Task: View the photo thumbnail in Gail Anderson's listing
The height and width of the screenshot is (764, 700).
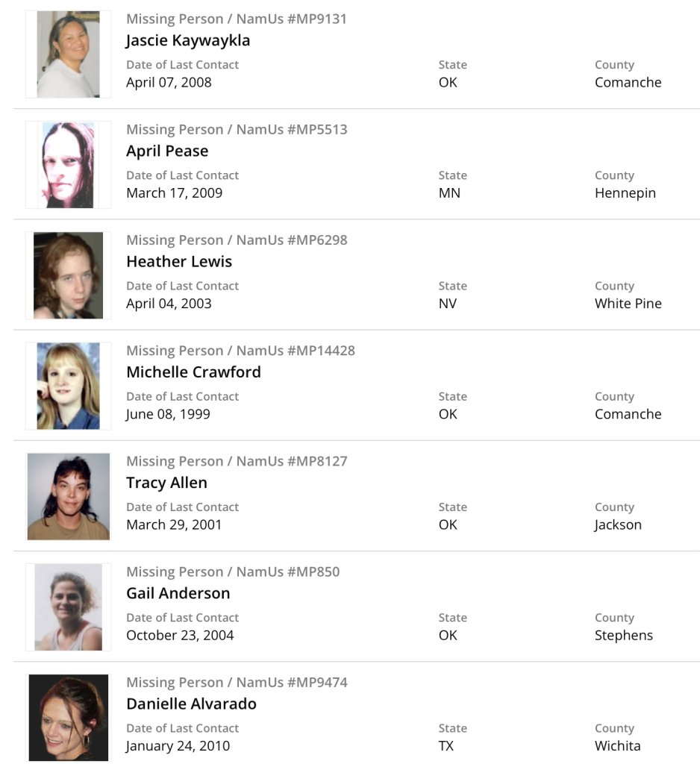Action: pyautogui.click(x=68, y=607)
